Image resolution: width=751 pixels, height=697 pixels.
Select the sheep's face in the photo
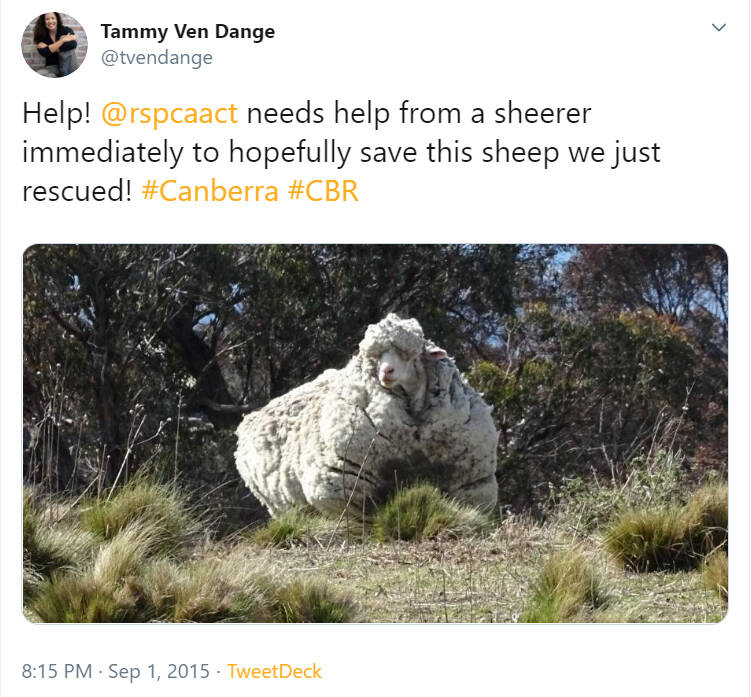[x=398, y=367]
